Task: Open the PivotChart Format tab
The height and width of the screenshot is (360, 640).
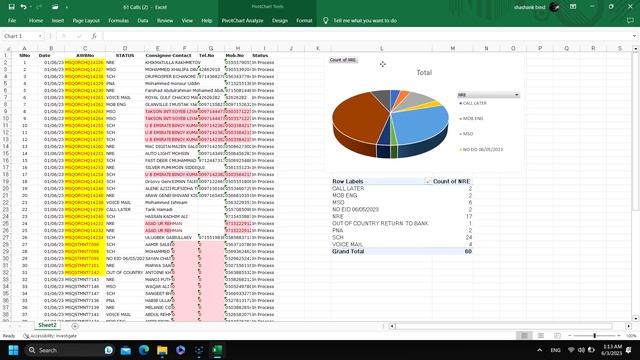Action: [x=304, y=20]
